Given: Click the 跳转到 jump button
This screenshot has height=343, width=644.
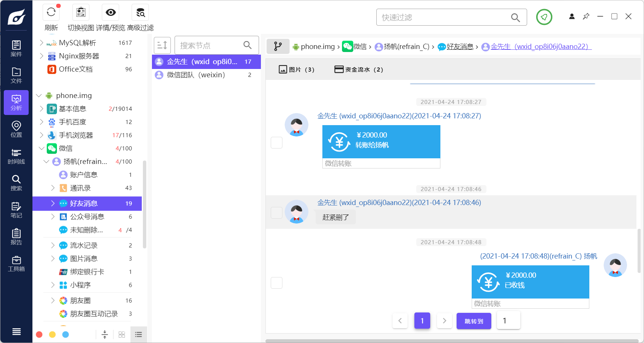Looking at the screenshot, I should click(474, 321).
